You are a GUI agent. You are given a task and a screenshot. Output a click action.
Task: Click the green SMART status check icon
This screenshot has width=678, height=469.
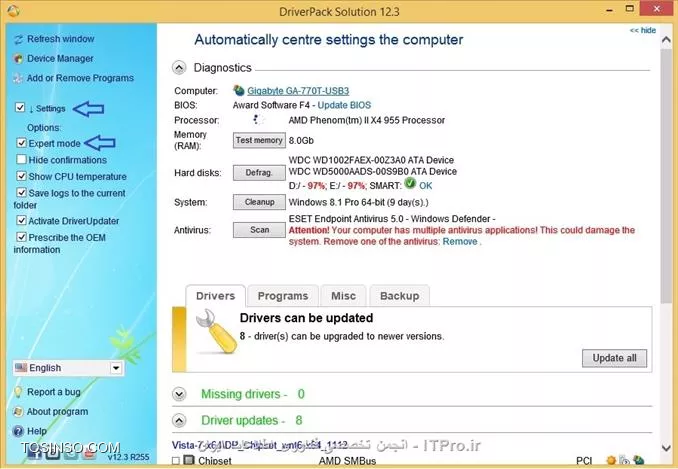(x=410, y=183)
